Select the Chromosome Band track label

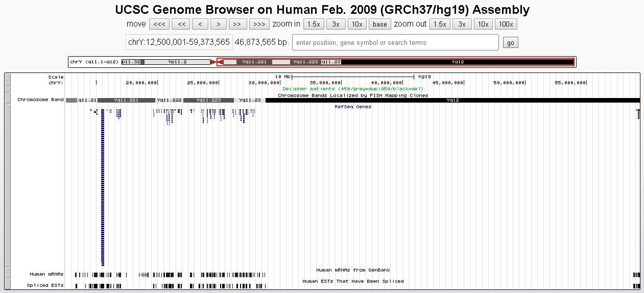(40, 100)
